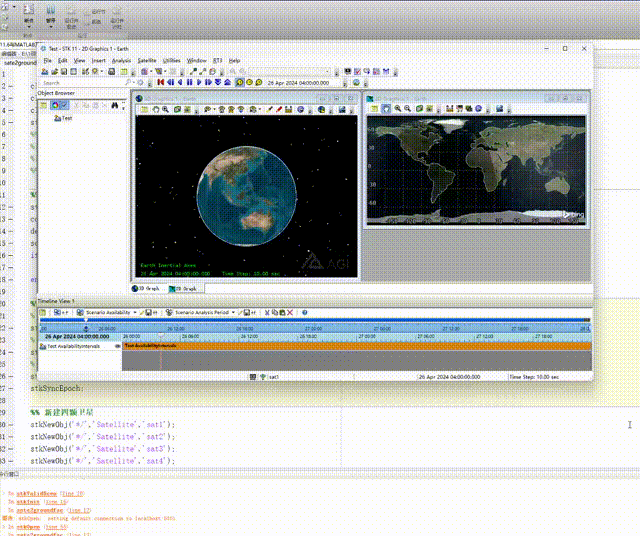The image size is (640, 536).
Task: Reset animation with the red reset button
Action: 161,82
